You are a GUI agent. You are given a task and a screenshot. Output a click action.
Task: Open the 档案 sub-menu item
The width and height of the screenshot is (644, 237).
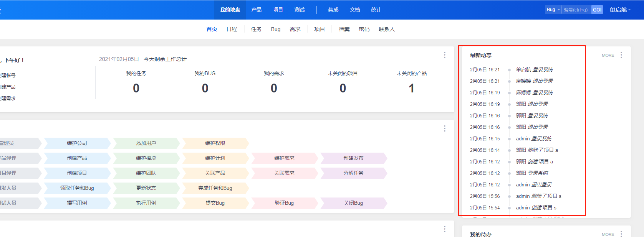tap(344, 29)
